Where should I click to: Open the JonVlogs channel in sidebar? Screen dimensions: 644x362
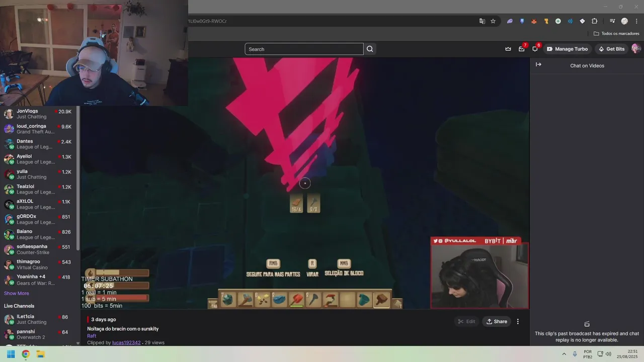pos(38,114)
